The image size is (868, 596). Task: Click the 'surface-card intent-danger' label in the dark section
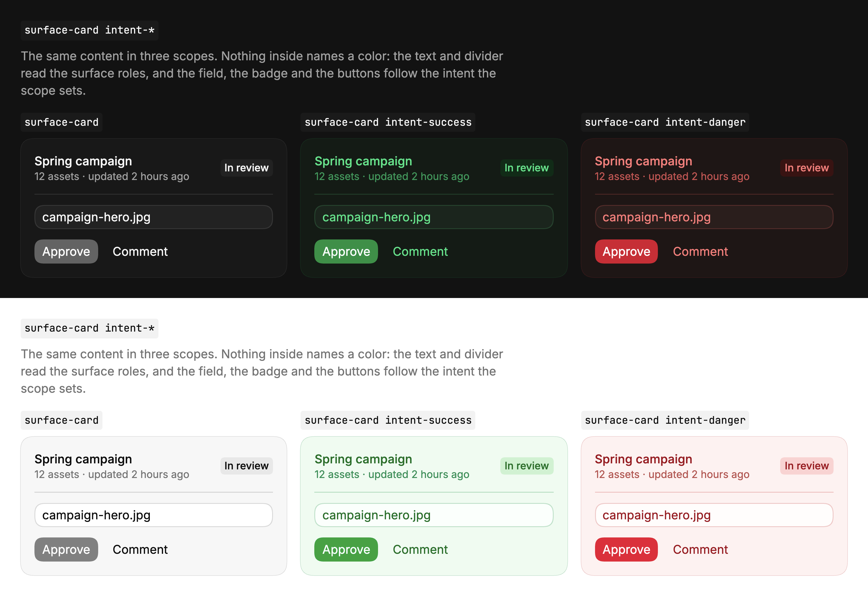665,122
